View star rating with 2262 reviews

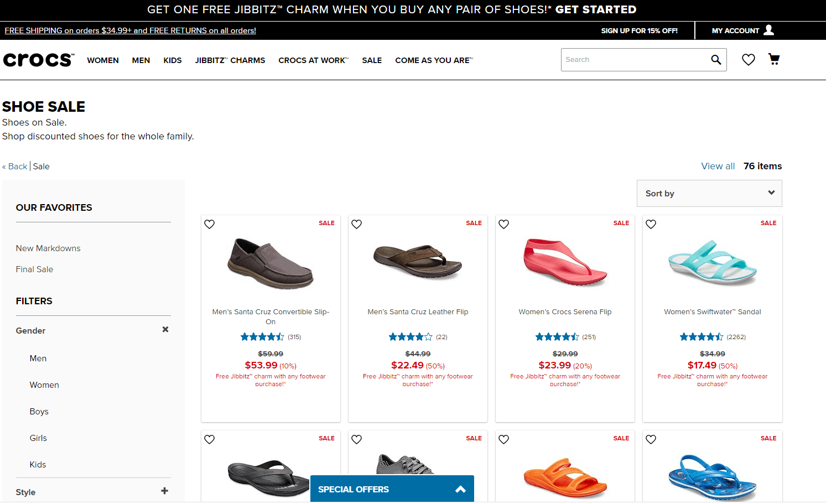[702, 337]
